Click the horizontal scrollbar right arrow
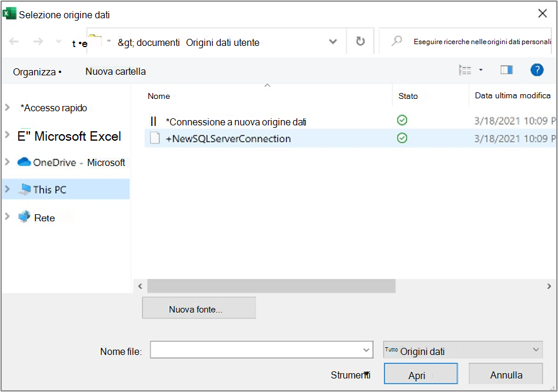This screenshot has width=558, height=392. (549, 286)
